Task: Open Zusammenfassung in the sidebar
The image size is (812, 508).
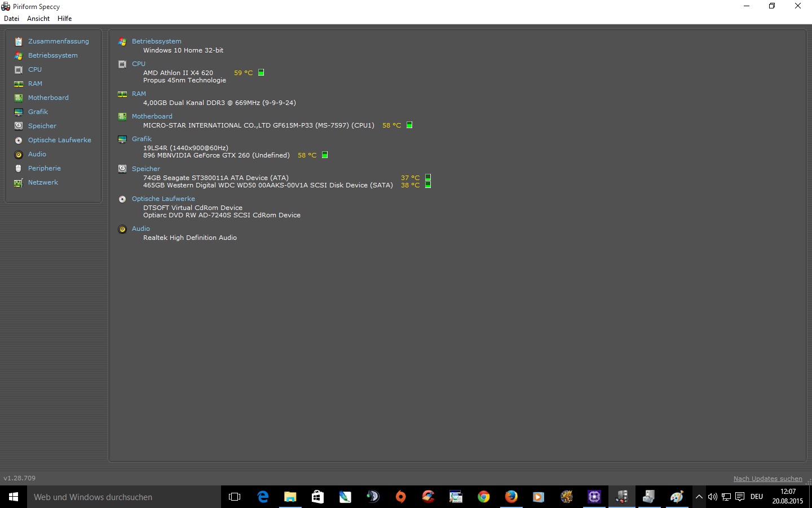Action: (59, 41)
